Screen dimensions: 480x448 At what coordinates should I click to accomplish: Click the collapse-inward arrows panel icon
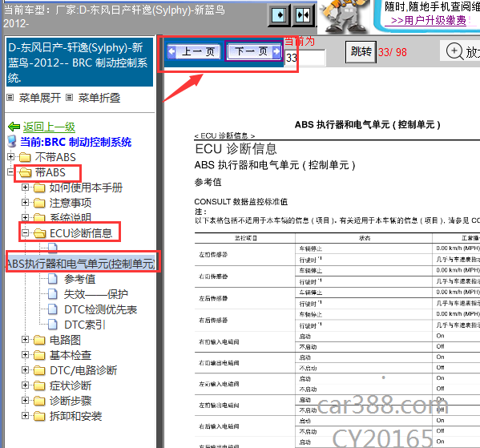tap(303, 15)
